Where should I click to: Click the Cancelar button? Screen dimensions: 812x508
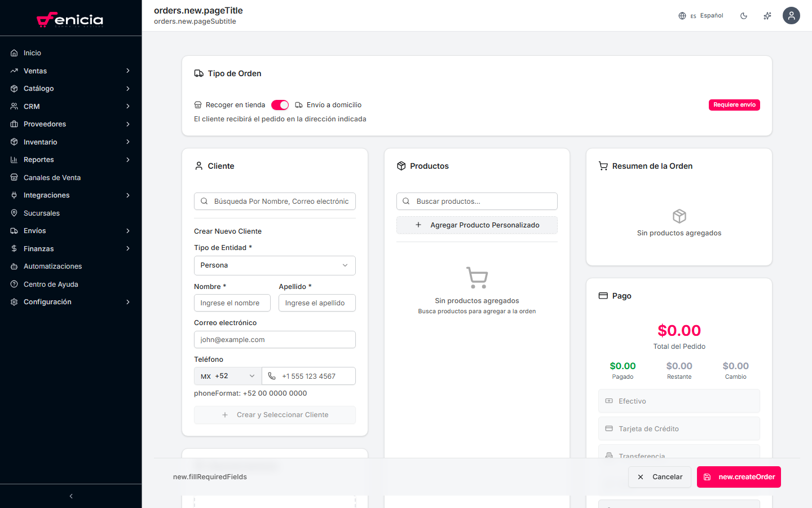tap(660, 477)
